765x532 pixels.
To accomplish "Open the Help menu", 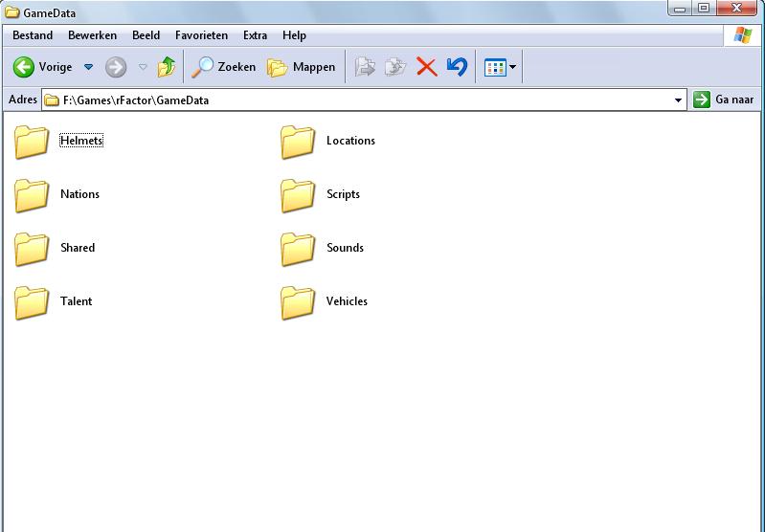I will click(294, 35).
